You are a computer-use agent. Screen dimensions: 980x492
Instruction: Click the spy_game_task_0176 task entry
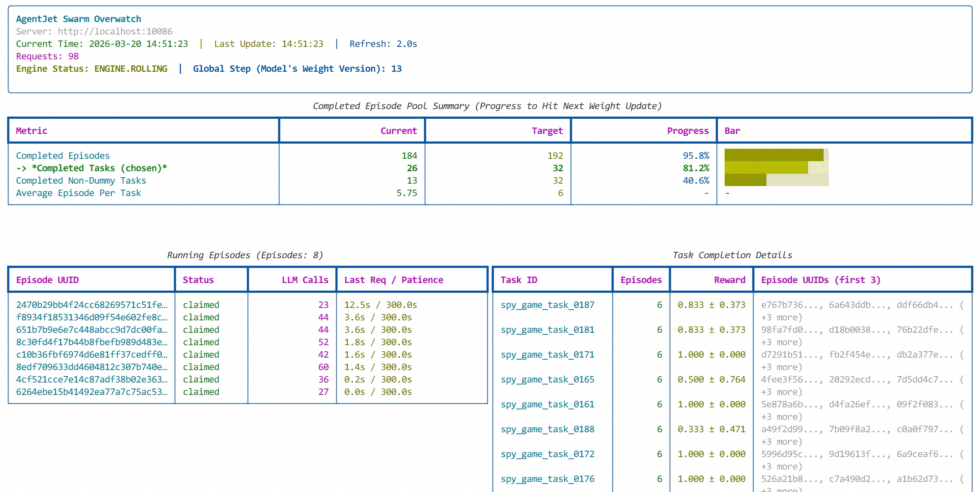[x=547, y=479]
